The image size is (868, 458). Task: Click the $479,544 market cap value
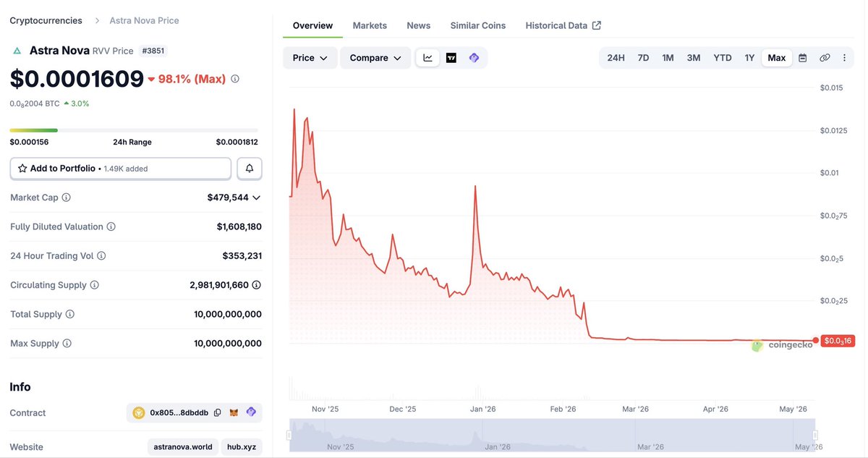click(228, 198)
